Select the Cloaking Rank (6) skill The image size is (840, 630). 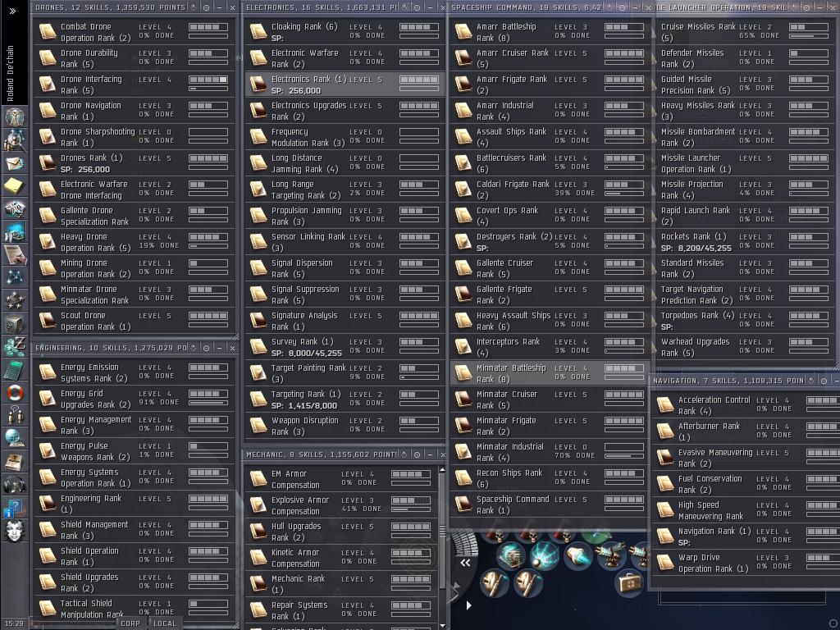tap(345, 32)
